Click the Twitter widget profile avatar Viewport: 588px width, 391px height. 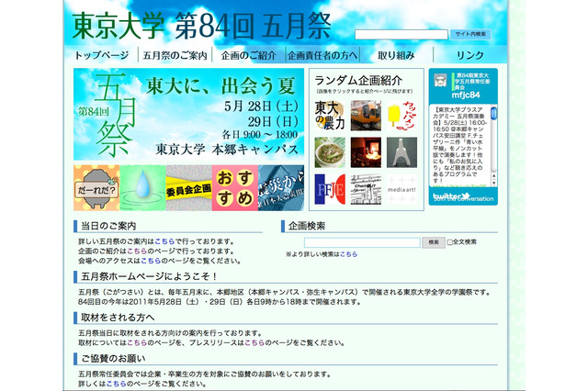point(440,80)
